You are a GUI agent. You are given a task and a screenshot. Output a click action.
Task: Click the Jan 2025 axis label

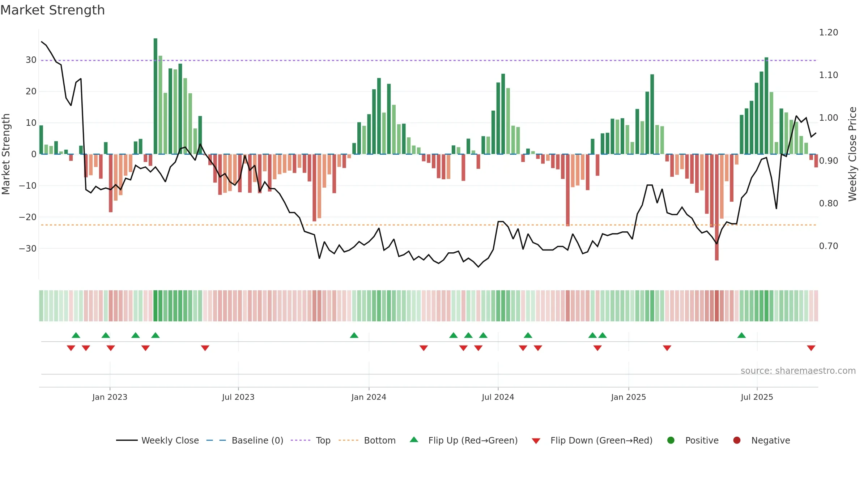629,397
